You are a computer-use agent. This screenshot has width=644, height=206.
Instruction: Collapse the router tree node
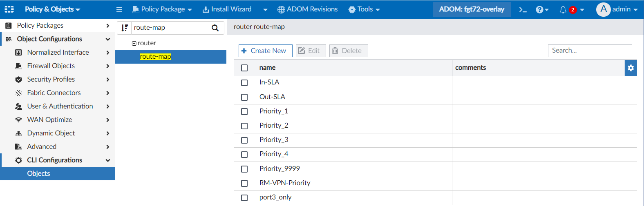click(134, 43)
